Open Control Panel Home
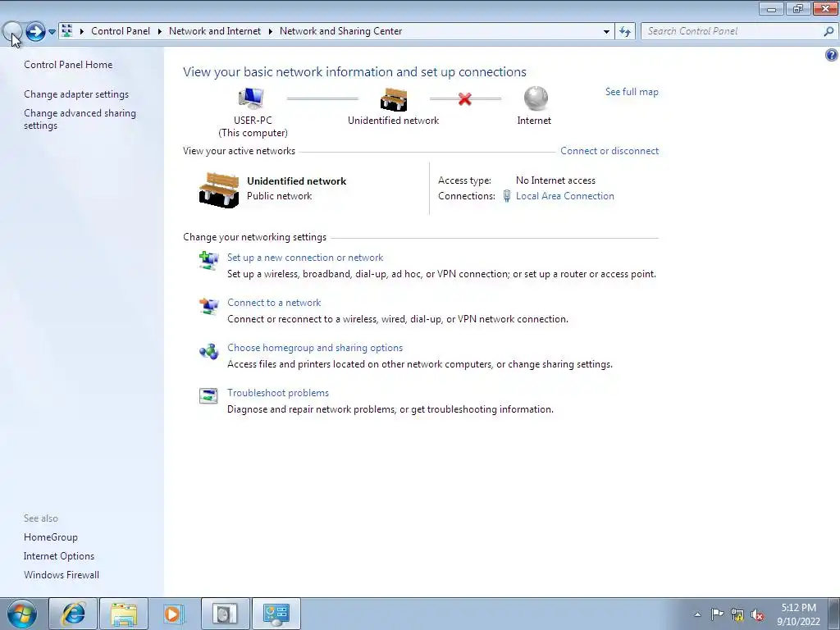This screenshot has height=630, width=840. 68,65
